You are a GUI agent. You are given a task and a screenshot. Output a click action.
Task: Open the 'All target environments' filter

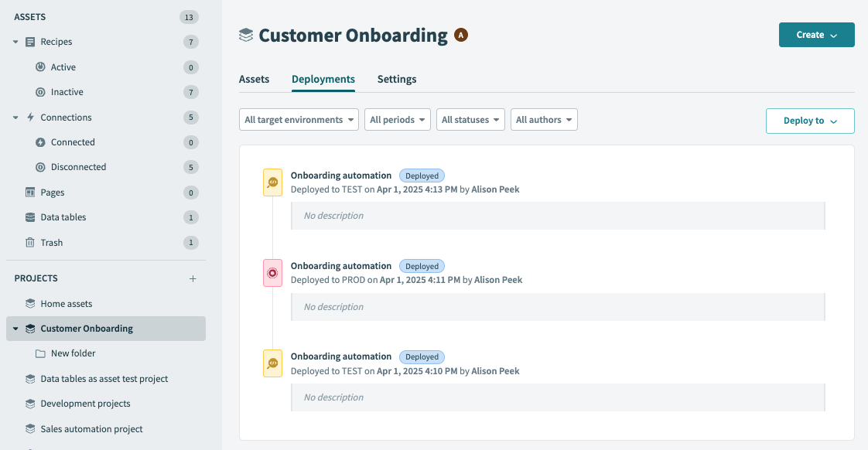[x=299, y=119]
